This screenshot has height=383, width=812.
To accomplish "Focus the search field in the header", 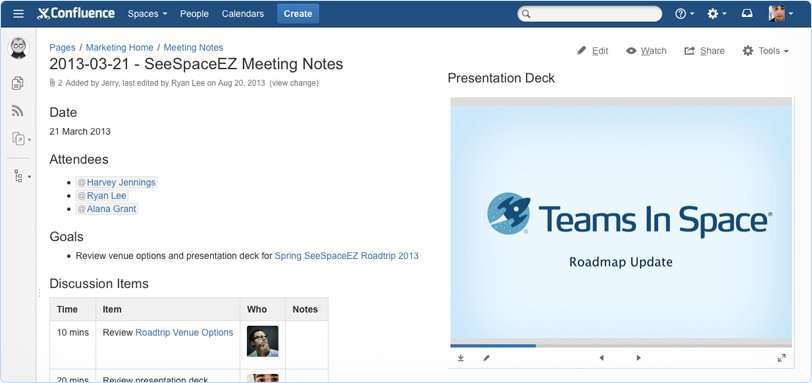I will pos(589,14).
